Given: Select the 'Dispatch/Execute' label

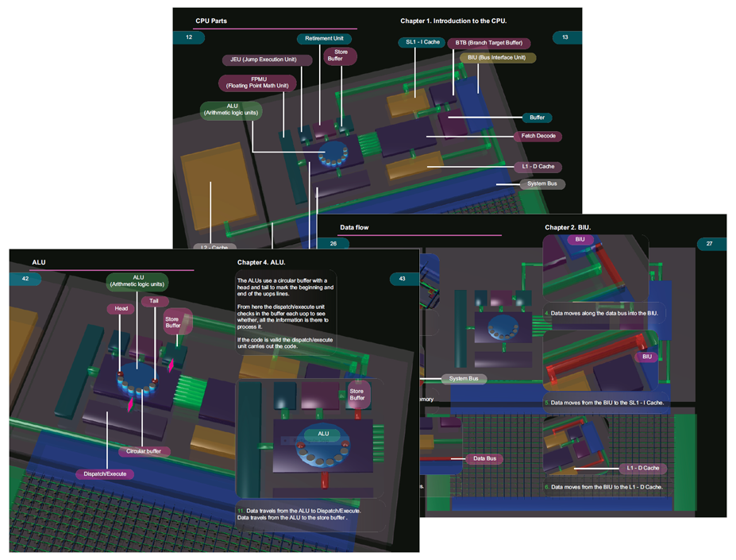Looking at the screenshot, I should pyautogui.click(x=105, y=474).
